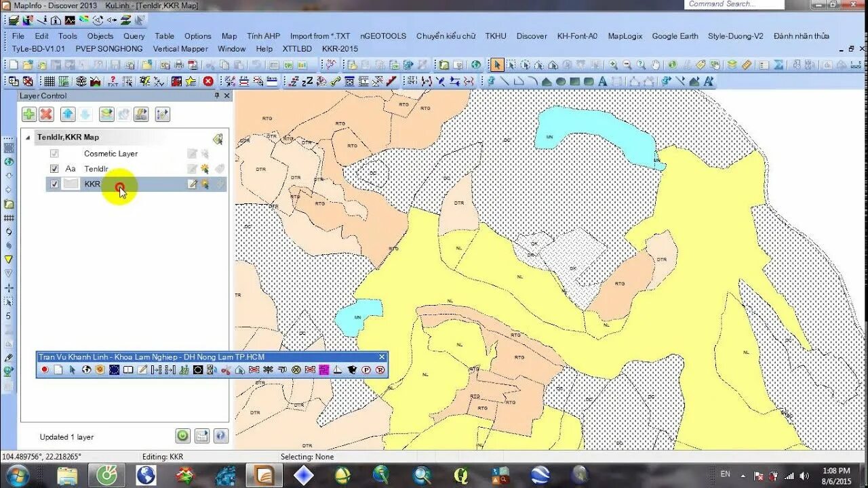Click the circled P icon in floating toolbar
The image size is (868, 488).
click(366, 370)
